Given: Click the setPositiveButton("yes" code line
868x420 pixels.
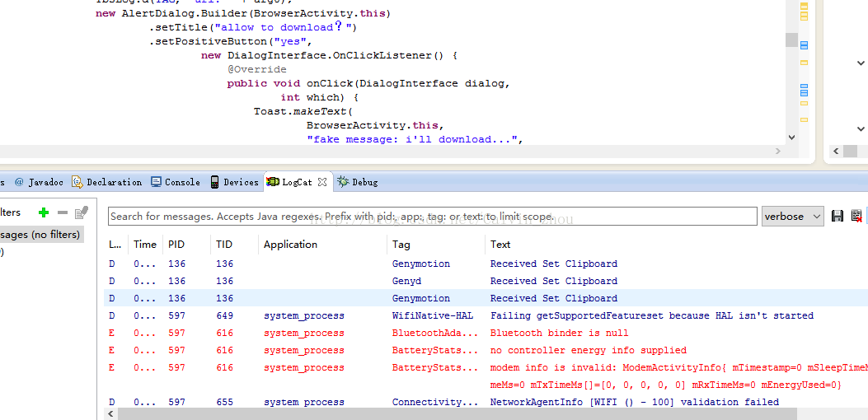Looking at the screenshot, I should coord(232,42).
